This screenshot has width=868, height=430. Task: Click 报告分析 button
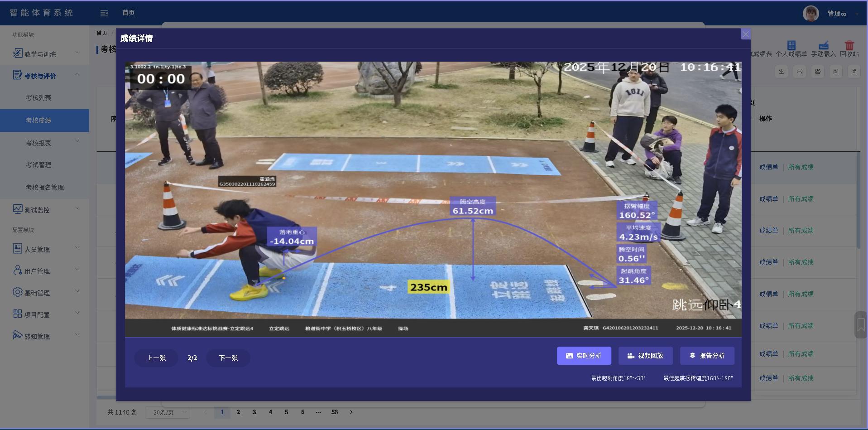[x=707, y=356]
